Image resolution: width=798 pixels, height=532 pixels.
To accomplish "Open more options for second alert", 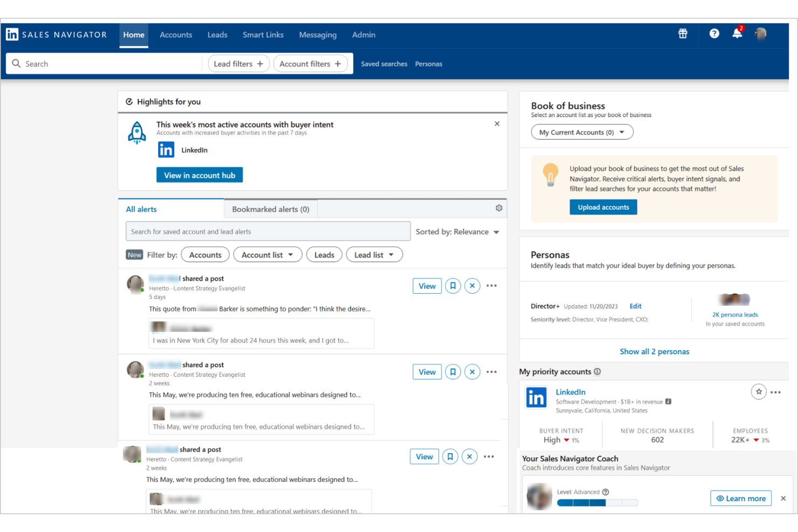I will [x=491, y=372].
